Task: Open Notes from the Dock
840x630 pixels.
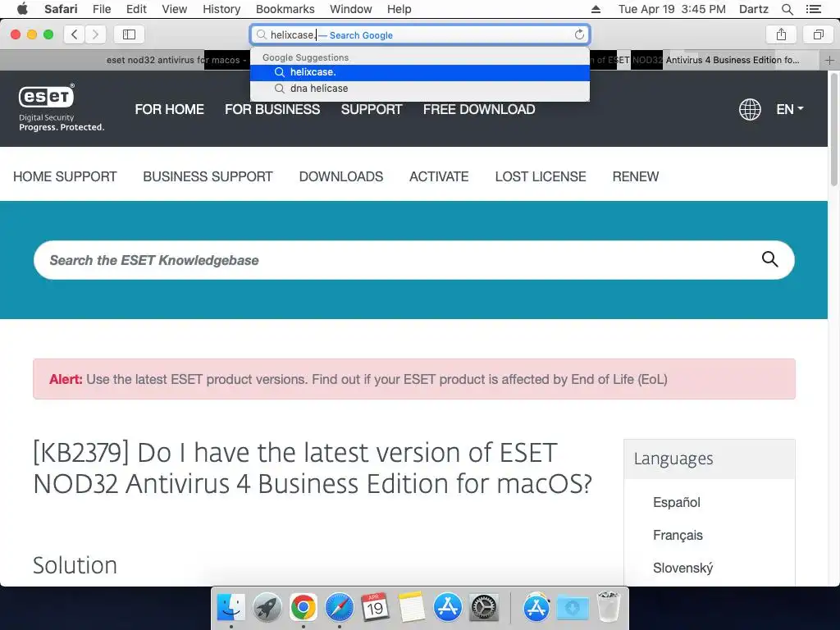Action: tap(412, 608)
